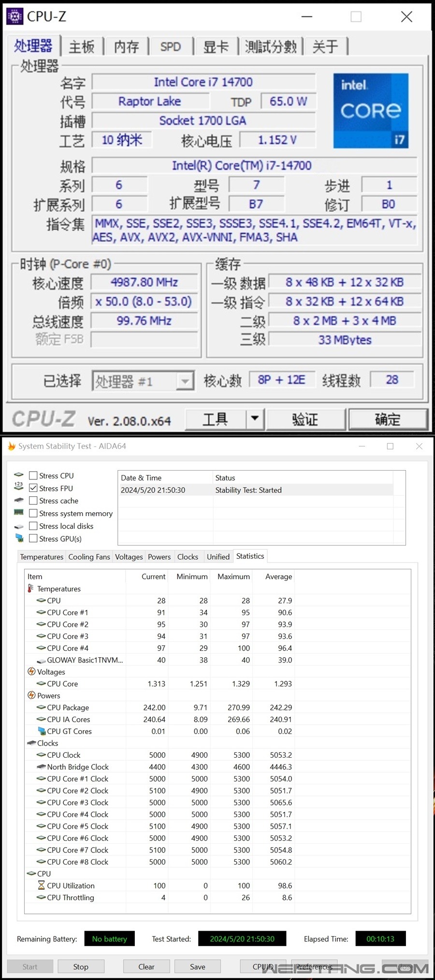
Task: Click the Preferences button in AIDA64
Action: tap(314, 966)
